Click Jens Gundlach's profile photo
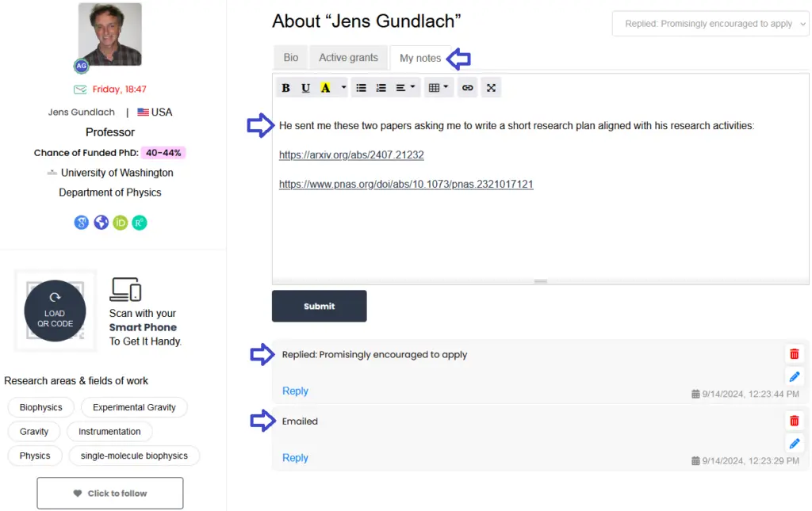The image size is (812, 511). coord(109,34)
